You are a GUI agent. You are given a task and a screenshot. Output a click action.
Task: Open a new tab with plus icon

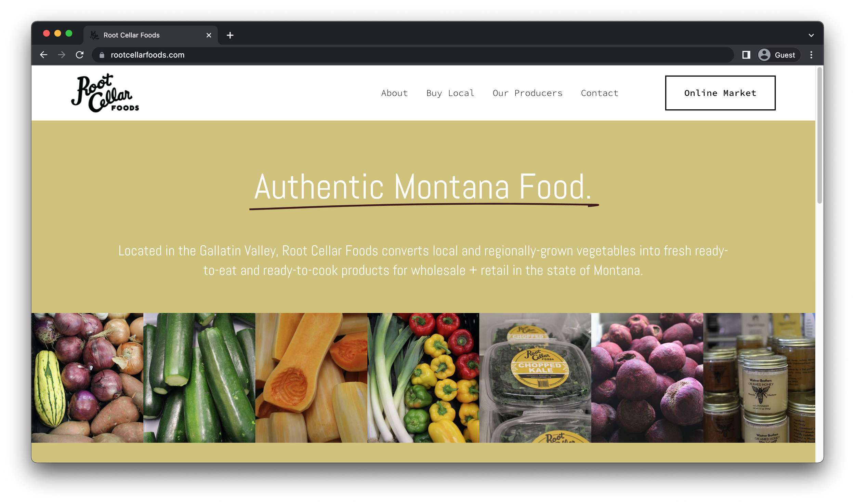click(x=230, y=35)
